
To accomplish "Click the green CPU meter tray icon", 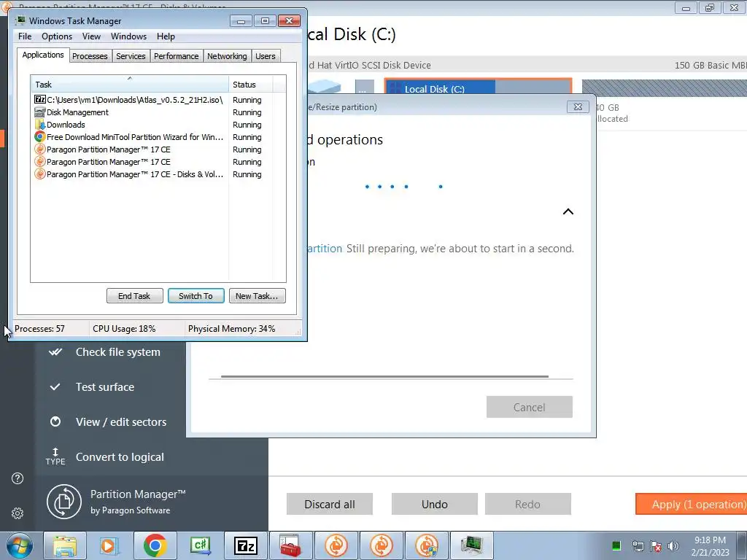I will click(616, 545).
